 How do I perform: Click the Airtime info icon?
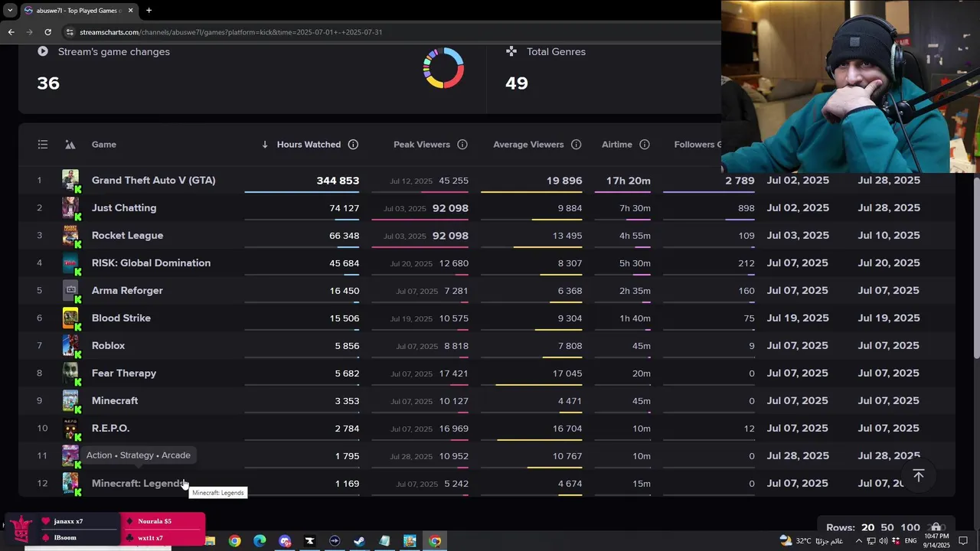[645, 145]
